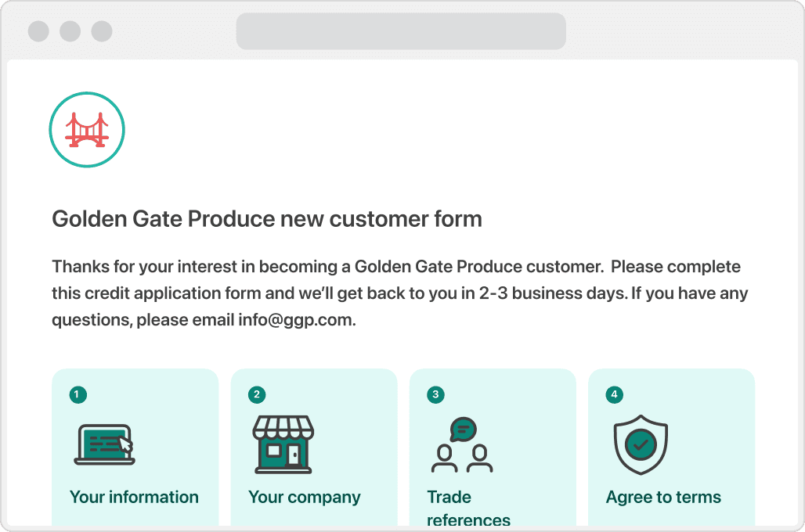This screenshot has width=805, height=532.
Task: Click the second gray window control dot
Action: tap(70, 31)
